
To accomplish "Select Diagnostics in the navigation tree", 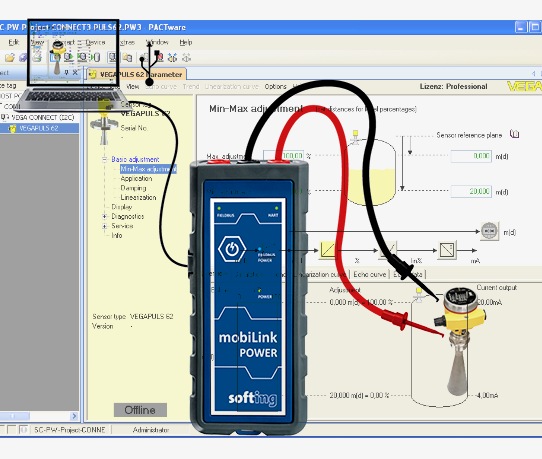I will [128, 216].
